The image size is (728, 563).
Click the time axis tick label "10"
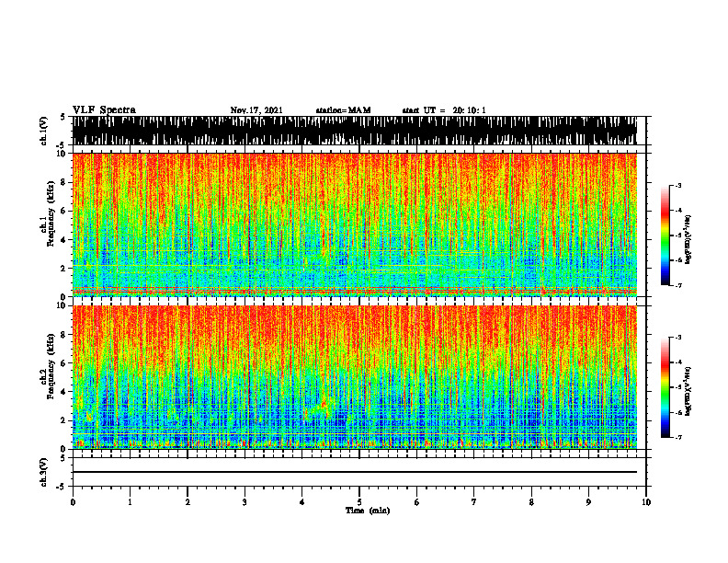[x=646, y=502]
